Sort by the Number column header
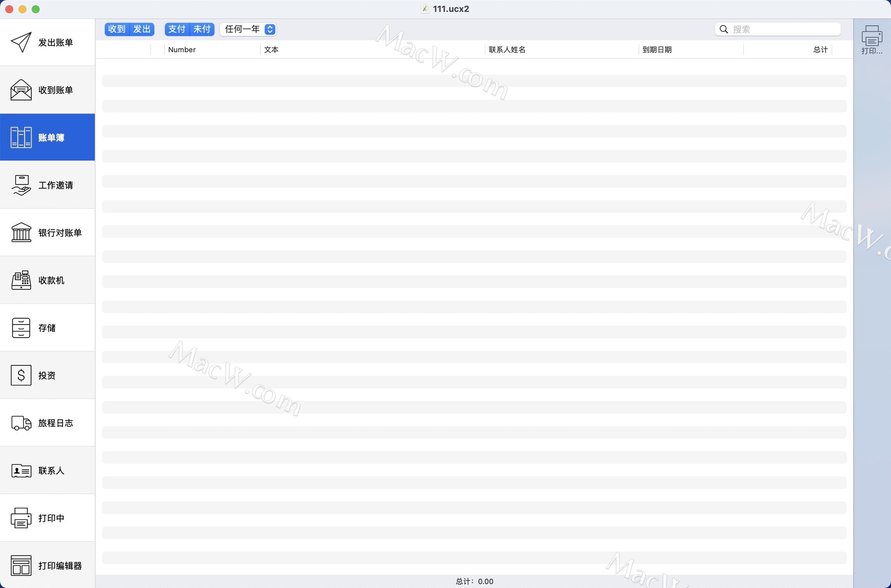This screenshot has width=891, height=588. tap(182, 50)
